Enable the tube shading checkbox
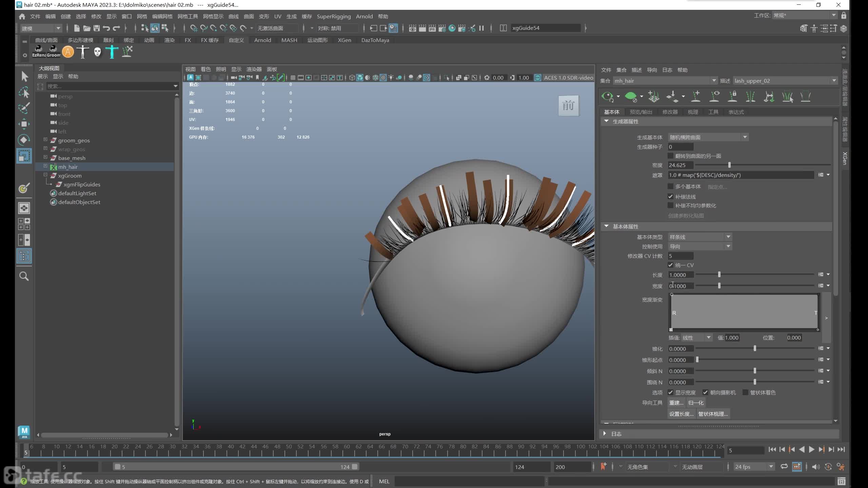868x488 pixels. pos(745,392)
